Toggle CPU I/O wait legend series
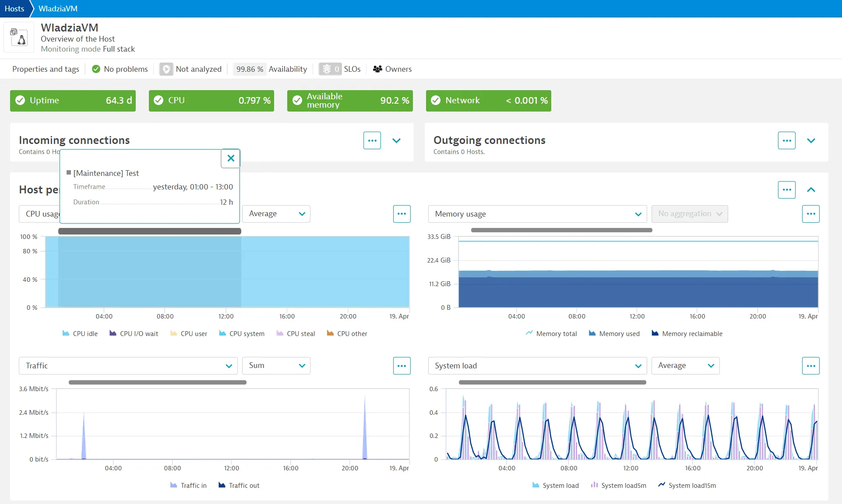Image resolution: width=842 pixels, height=504 pixels. [x=134, y=333]
